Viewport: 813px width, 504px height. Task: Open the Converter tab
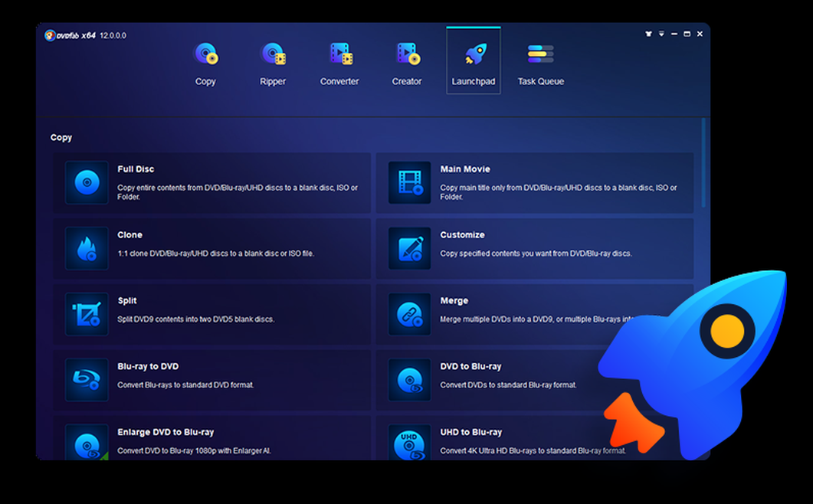pos(339,64)
